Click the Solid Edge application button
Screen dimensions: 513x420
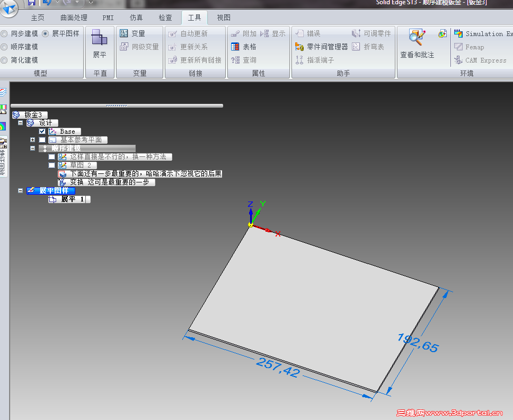pyautogui.click(x=9, y=8)
